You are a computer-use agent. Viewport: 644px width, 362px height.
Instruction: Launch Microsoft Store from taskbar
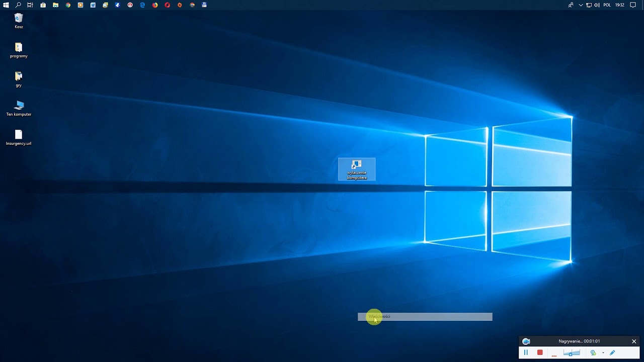point(43,5)
